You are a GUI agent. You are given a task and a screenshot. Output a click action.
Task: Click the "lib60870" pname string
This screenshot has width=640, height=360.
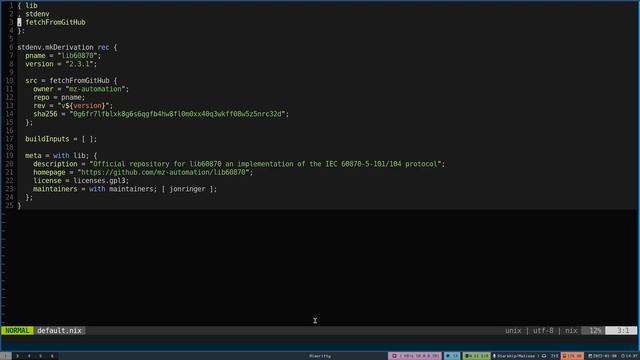tap(79, 56)
